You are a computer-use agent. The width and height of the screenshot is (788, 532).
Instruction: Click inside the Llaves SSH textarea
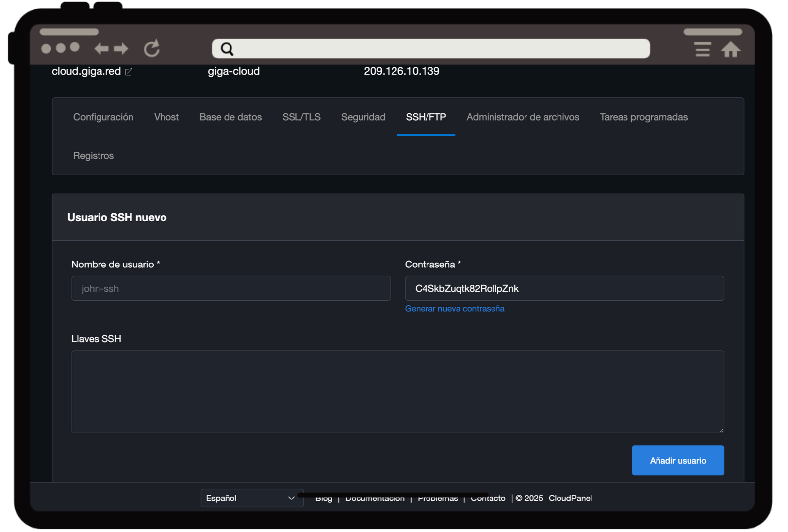tap(397, 392)
